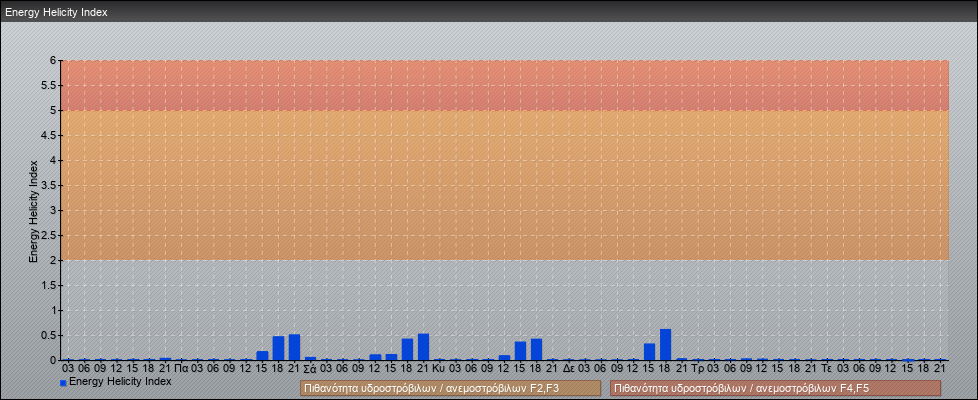The image size is (978, 400).
Task: Click the vertical Energy Helicity Index axis title
Action: pos(34,211)
